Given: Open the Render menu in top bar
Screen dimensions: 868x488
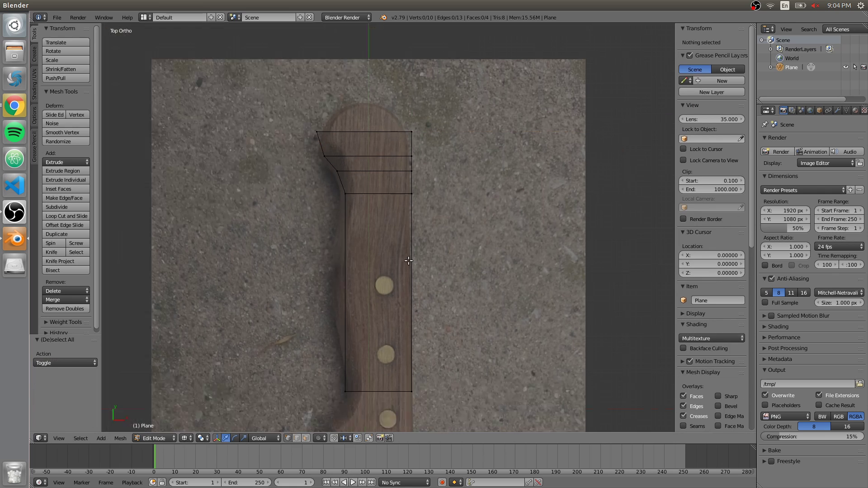Looking at the screenshot, I should (78, 17).
